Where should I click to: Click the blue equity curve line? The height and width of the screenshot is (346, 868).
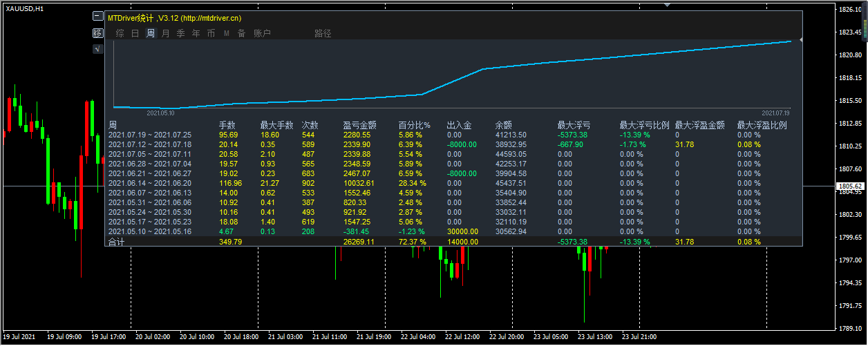tap(453, 81)
